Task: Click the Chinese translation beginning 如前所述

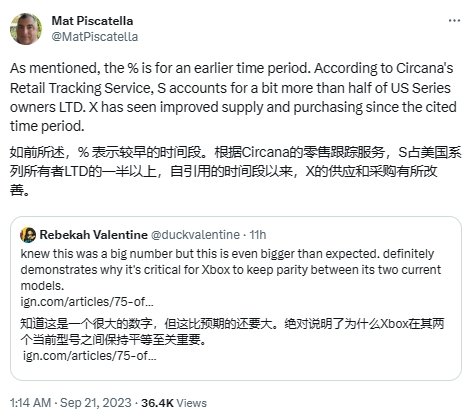Action: [235, 171]
